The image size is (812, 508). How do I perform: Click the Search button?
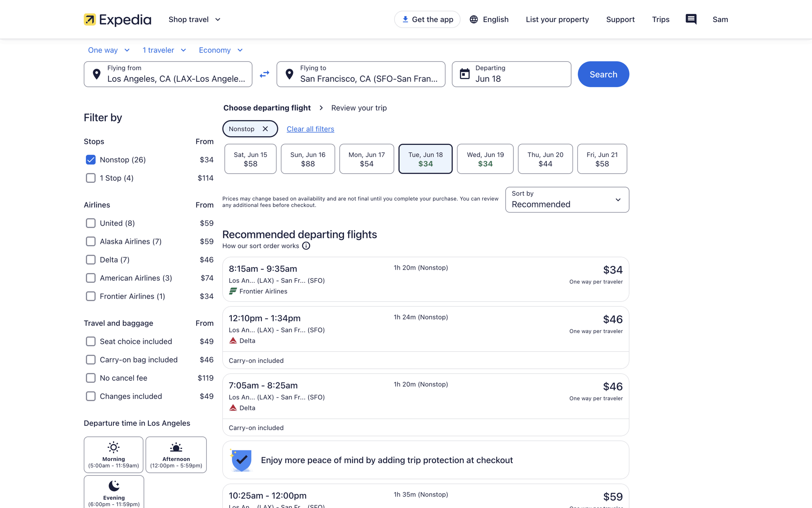pyautogui.click(x=604, y=74)
